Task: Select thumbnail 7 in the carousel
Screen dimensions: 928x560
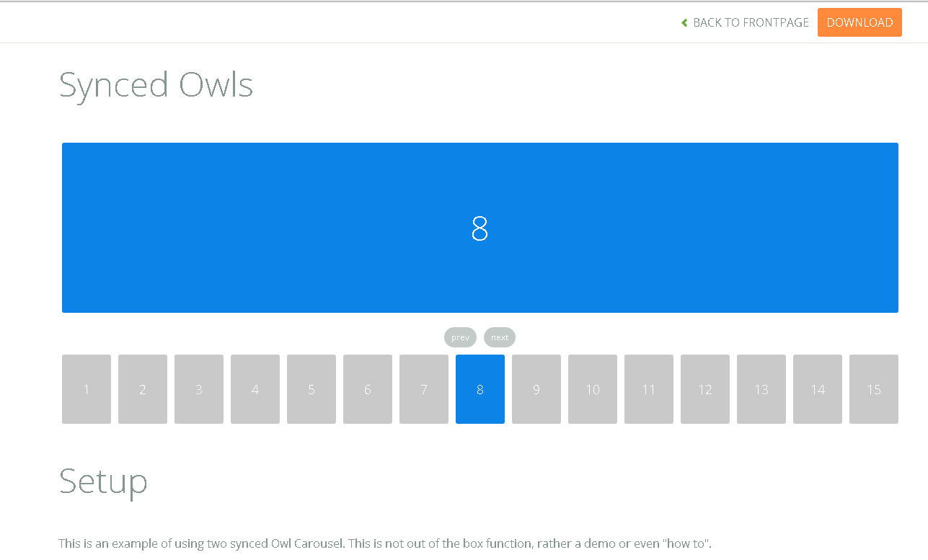Action: click(x=423, y=389)
